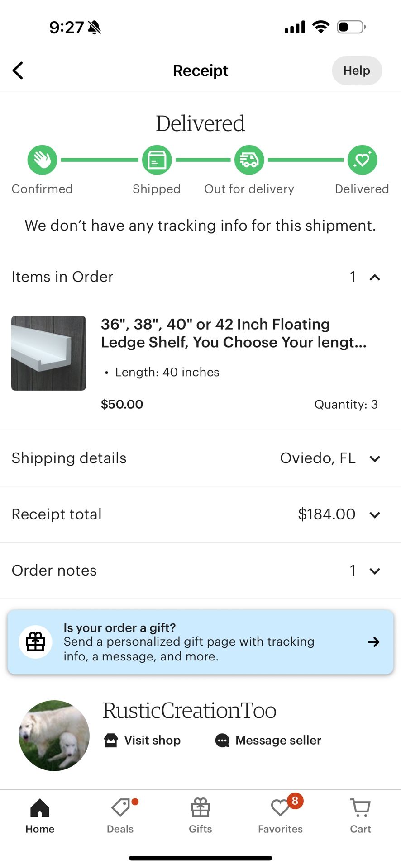Screen dimensions: 401x868
Task: Open Favorites tab with 8 badge
Action: coord(281,816)
